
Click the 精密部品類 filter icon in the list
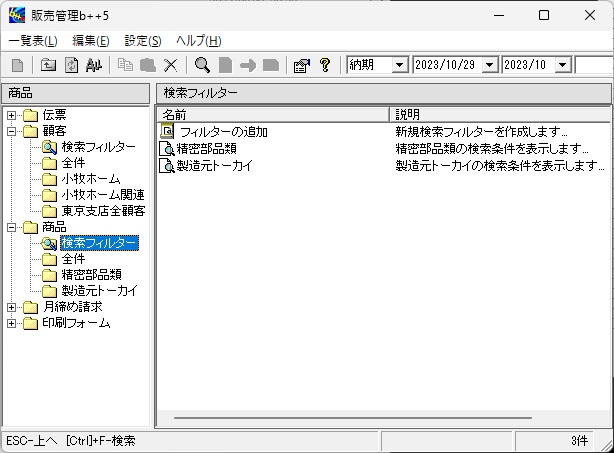pyautogui.click(x=167, y=149)
